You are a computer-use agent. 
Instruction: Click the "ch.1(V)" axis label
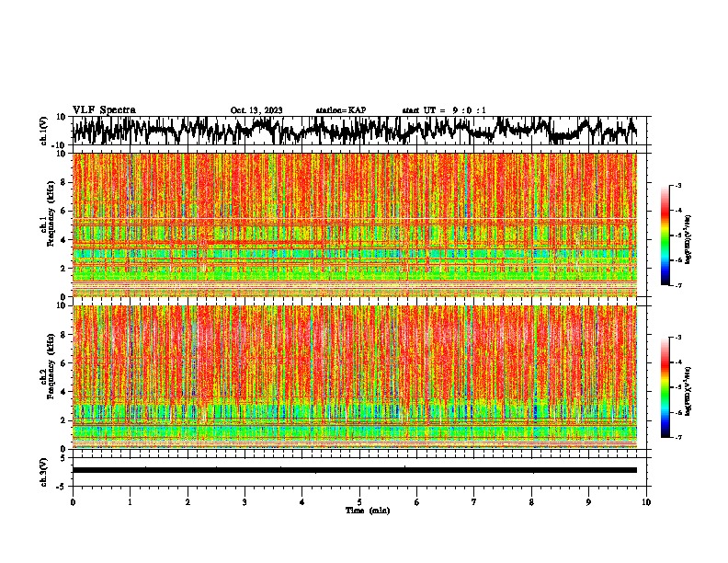click(x=44, y=131)
